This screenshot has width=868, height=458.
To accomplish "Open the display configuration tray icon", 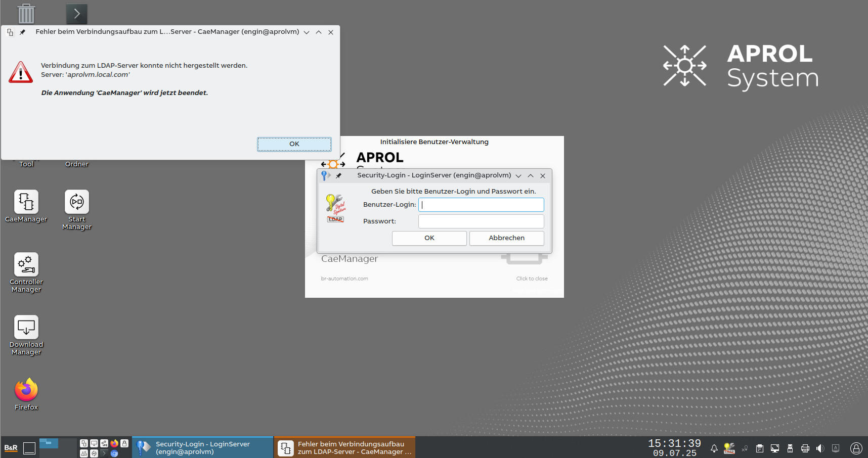I will [775, 448].
